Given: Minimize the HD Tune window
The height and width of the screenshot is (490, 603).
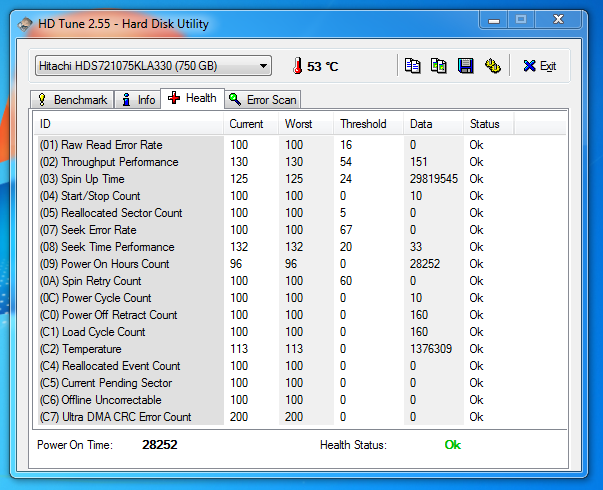Looking at the screenshot, I should [494, 20].
